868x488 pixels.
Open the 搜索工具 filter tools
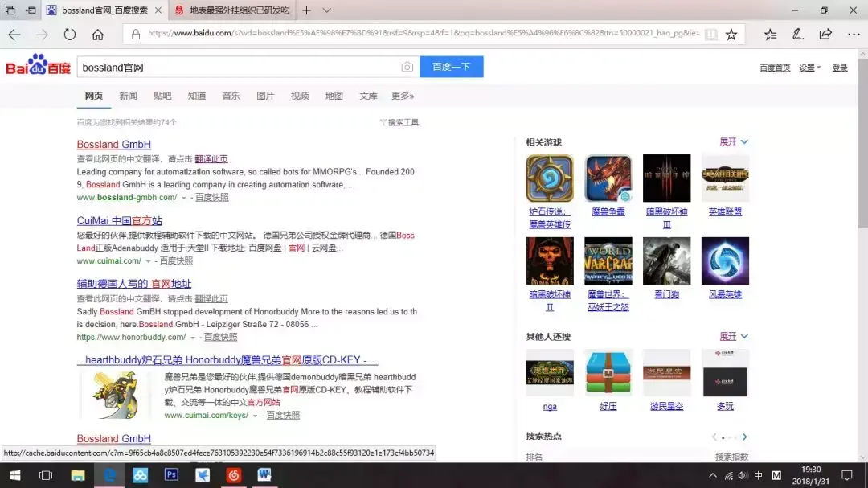click(x=399, y=122)
